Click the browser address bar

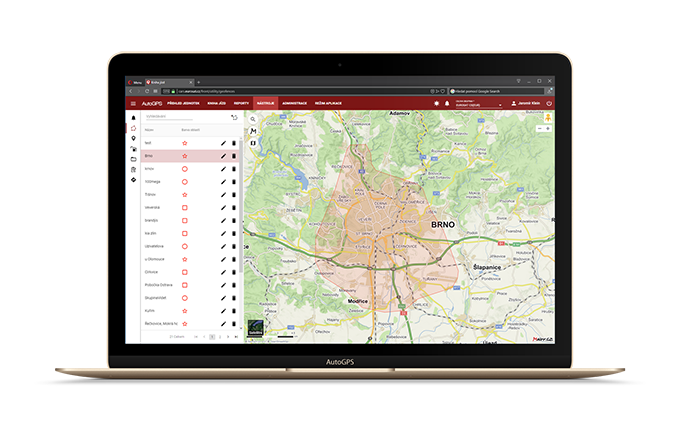[304, 91]
